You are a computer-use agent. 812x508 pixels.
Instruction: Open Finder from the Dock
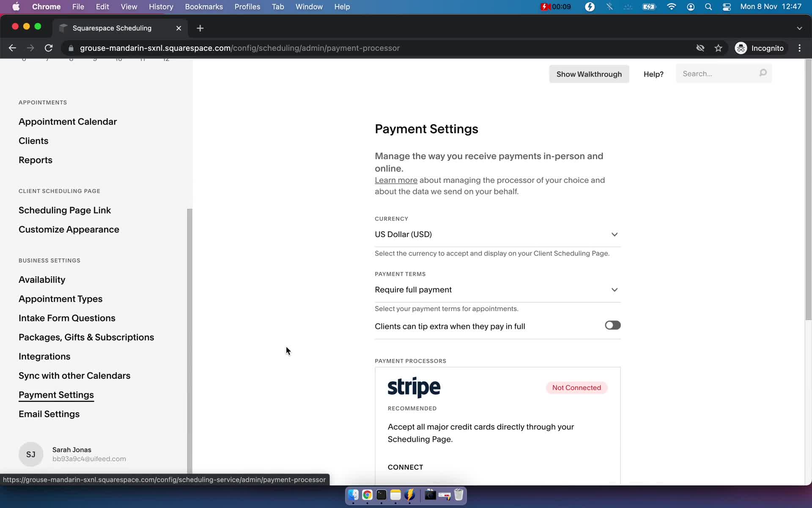(x=353, y=495)
